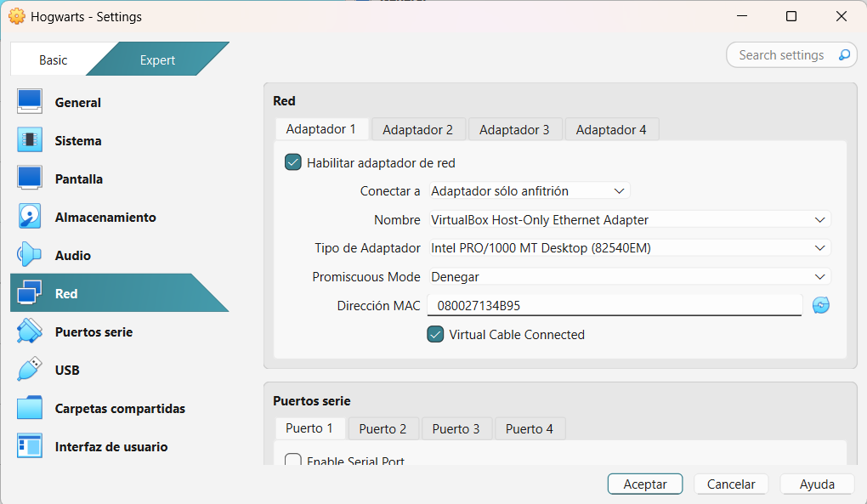Open the General settings section
The width and height of the screenshot is (867, 504).
click(75, 102)
